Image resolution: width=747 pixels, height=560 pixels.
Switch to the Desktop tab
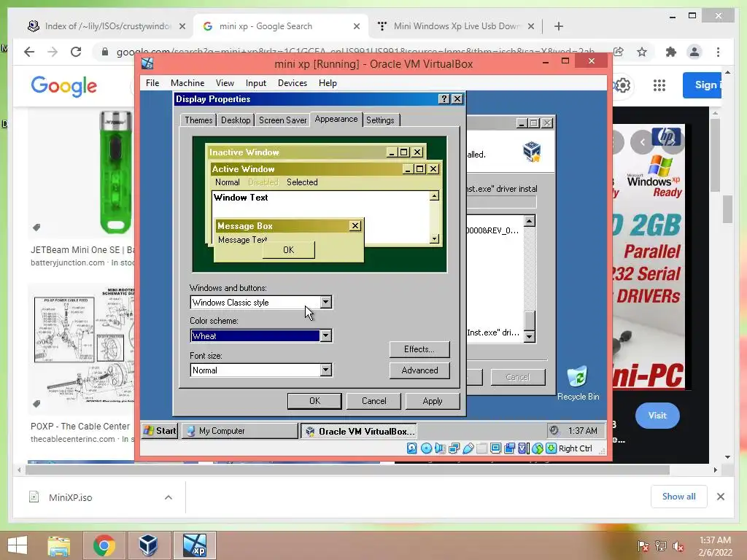pyautogui.click(x=236, y=120)
